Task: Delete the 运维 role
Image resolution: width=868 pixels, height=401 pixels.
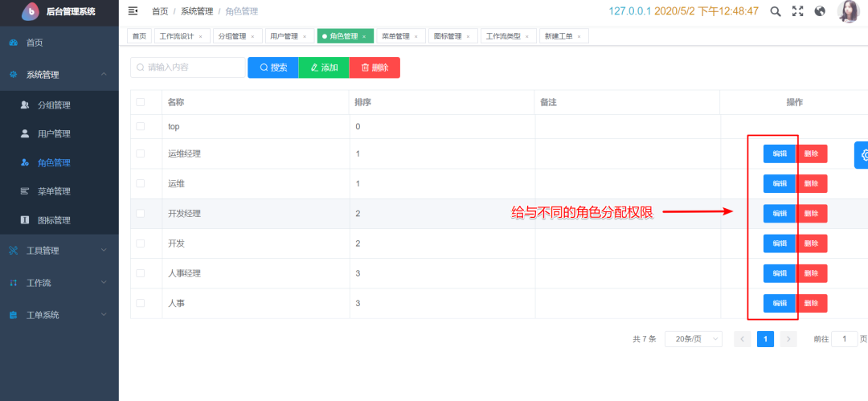Action: click(x=812, y=183)
